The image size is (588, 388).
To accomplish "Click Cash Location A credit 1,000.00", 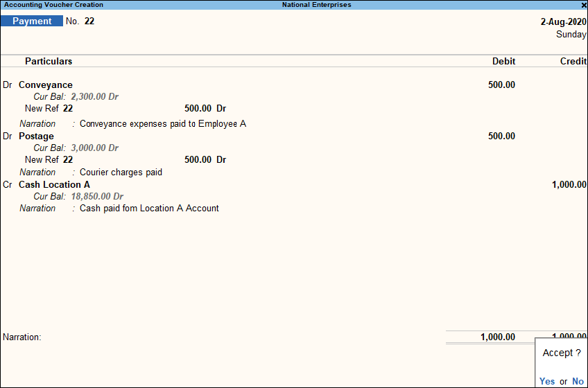I will tap(569, 184).
